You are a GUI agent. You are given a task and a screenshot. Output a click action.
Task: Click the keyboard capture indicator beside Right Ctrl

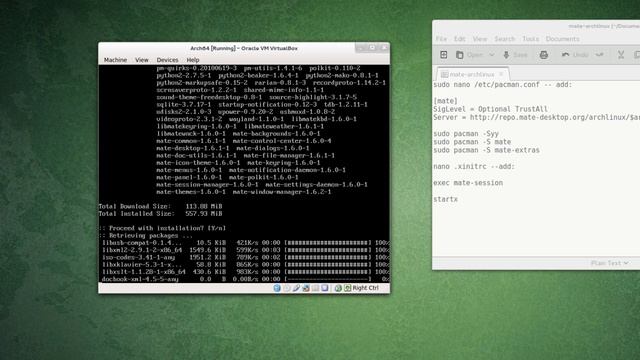coord(347,288)
